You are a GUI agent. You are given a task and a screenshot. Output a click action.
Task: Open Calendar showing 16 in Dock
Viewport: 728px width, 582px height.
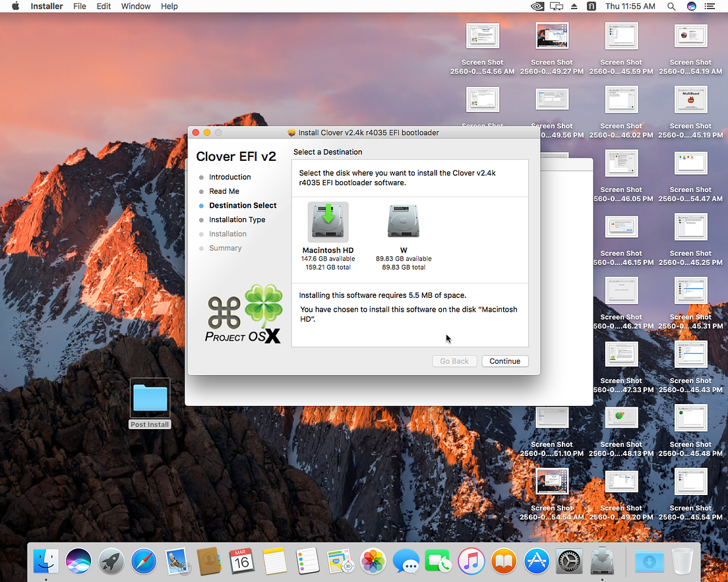click(x=241, y=561)
